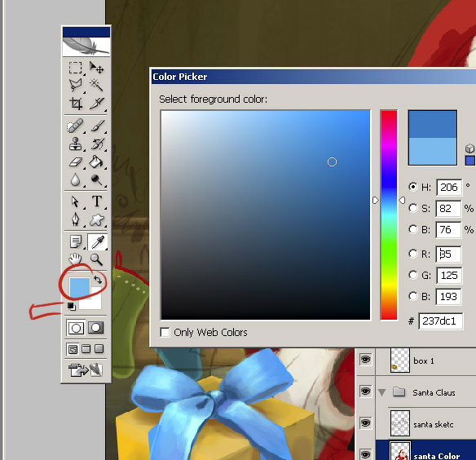Select the Notes tool
The image size is (476, 460).
click(x=76, y=242)
